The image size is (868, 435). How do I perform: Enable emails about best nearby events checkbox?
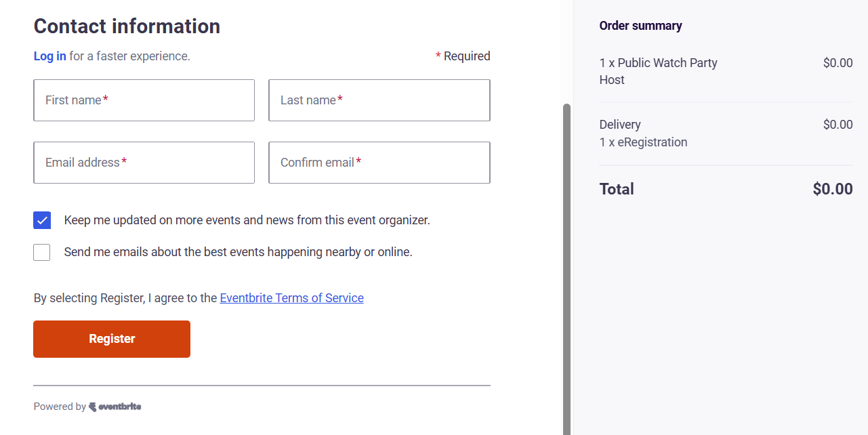[x=42, y=252]
